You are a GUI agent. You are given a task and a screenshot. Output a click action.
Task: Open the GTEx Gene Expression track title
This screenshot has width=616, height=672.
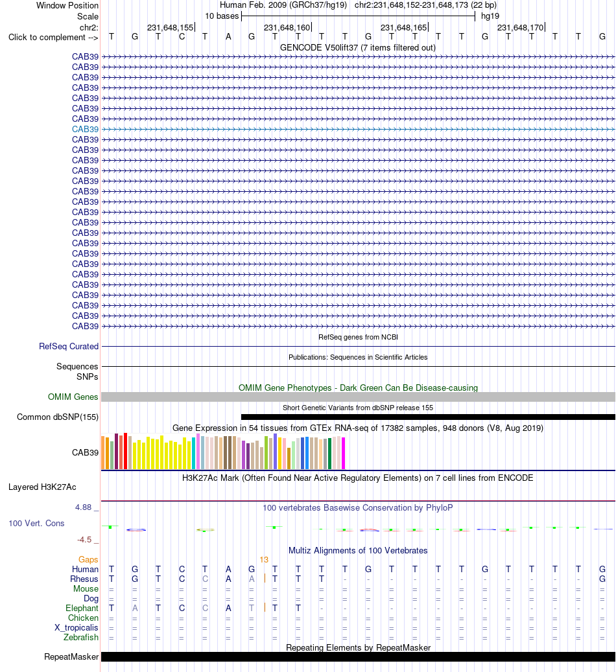(358, 428)
